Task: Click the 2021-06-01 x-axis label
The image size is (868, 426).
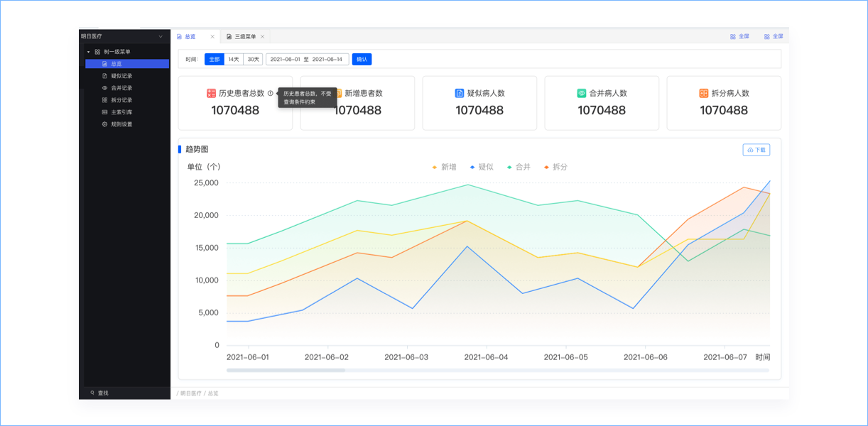Action: click(247, 357)
